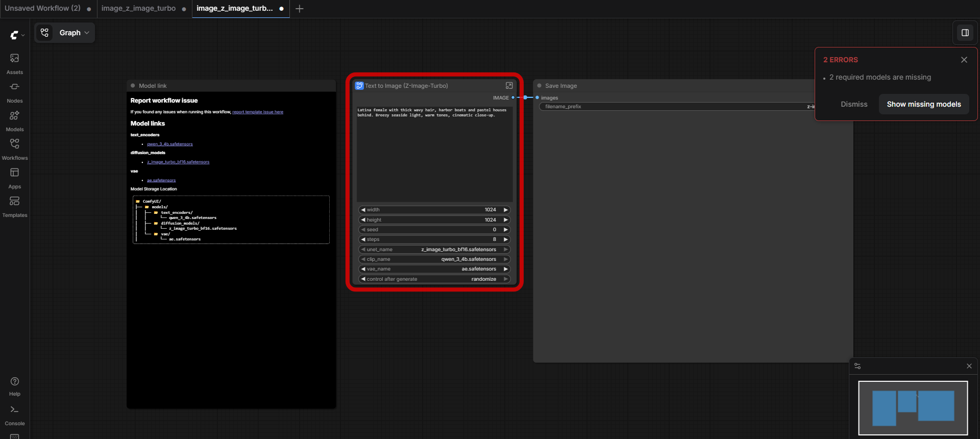Increase the width value
The width and height of the screenshot is (980, 439).
[506, 210]
